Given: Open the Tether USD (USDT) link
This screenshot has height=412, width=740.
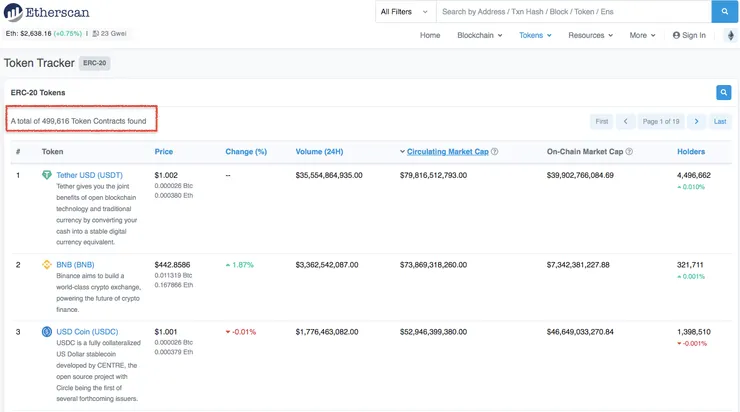Looking at the screenshot, I should pyautogui.click(x=89, y=175).
